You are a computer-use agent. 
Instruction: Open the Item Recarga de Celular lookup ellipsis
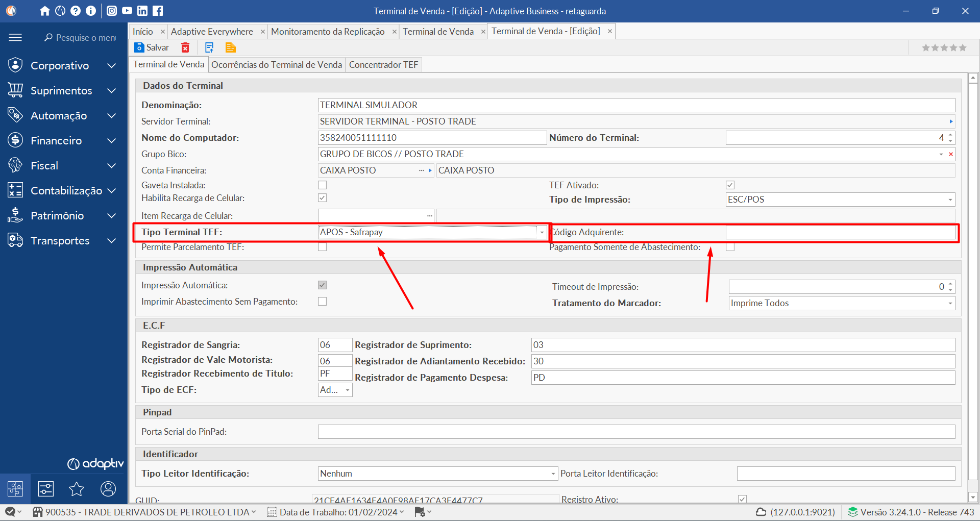click(x=430, y=216)
